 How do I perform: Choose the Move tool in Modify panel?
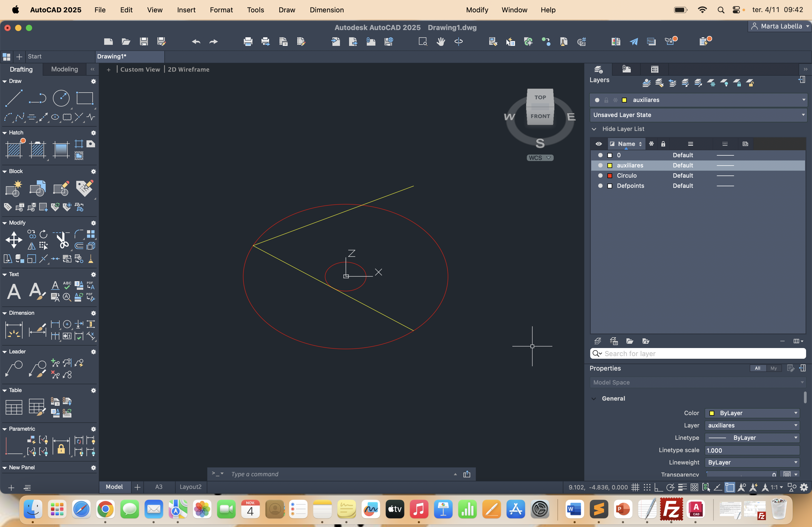14,240
